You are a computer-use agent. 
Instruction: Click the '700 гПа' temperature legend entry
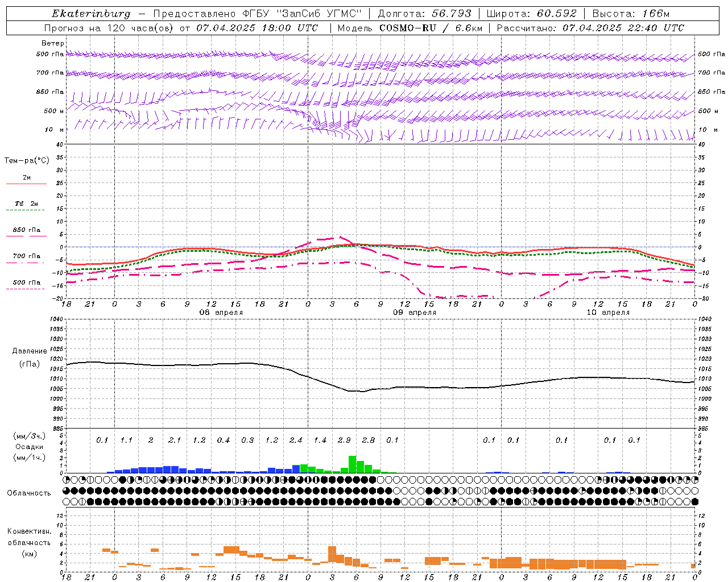pyautogui.click(x=27, y=256)
